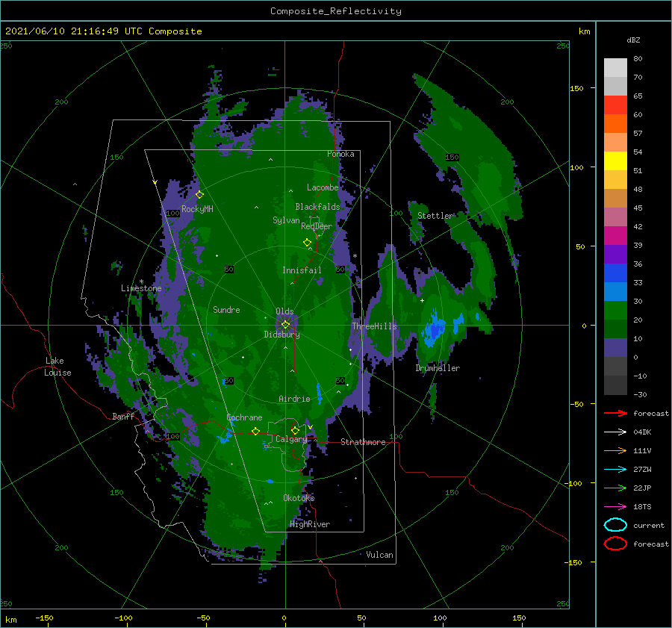Click the yellow diamond marker below RedDeer
The height and width of the screenshot is (628, 672).
click(307, 242)
